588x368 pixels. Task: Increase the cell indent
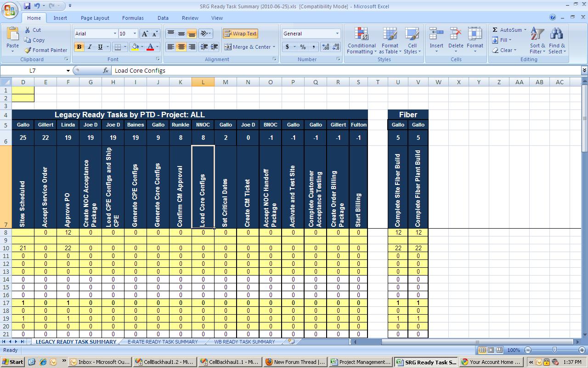click(x=214, y=47)
